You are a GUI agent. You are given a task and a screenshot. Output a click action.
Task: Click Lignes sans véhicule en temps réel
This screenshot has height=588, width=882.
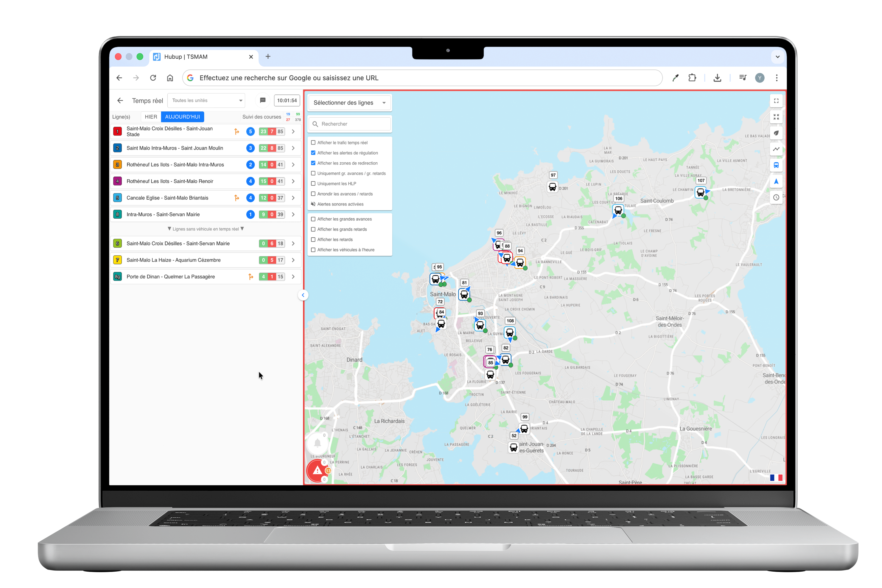206,229
